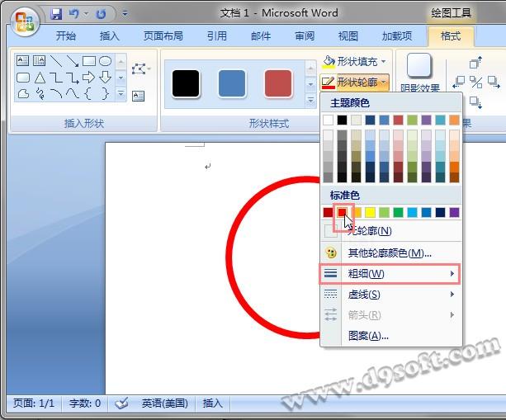Viewport: 506px width, 420px height.
Task: Pick the yellow standard color swatch
Action: pyautogui.click(x=370, y=213)
